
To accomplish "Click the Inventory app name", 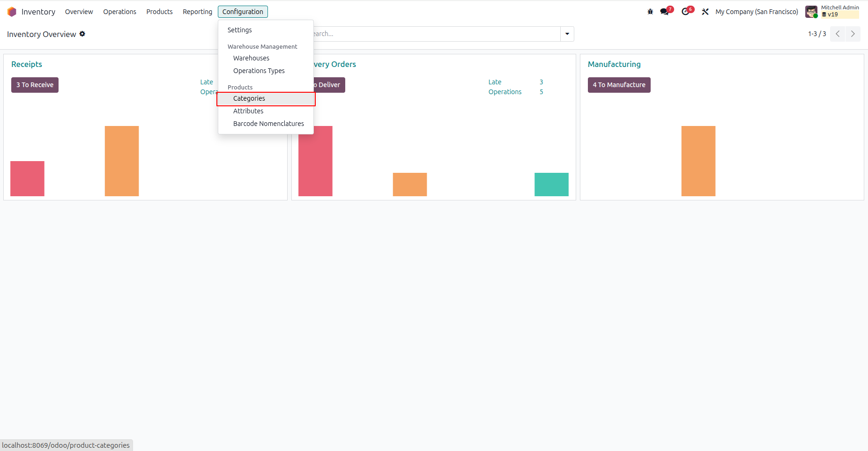I will [x=38, y=12].
